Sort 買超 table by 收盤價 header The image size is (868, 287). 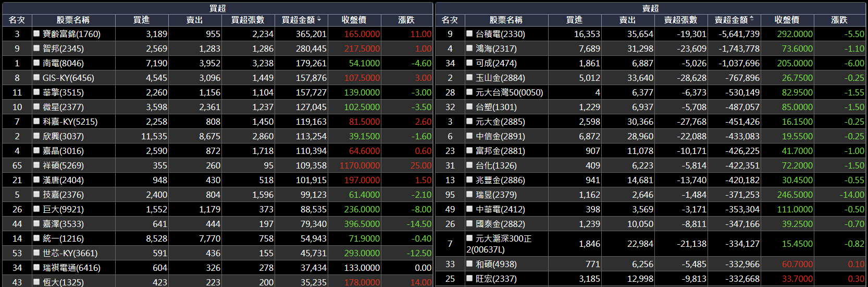pos(354,20)
